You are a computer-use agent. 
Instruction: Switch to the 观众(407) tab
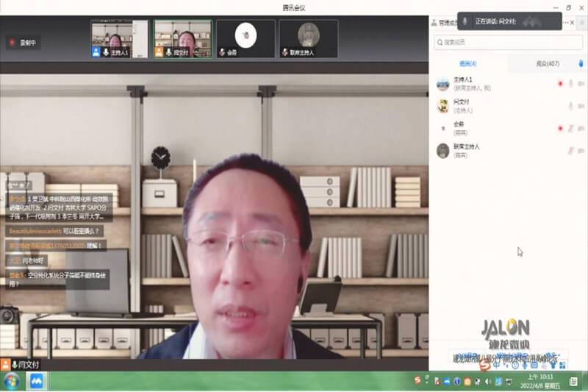pos(548,64)
